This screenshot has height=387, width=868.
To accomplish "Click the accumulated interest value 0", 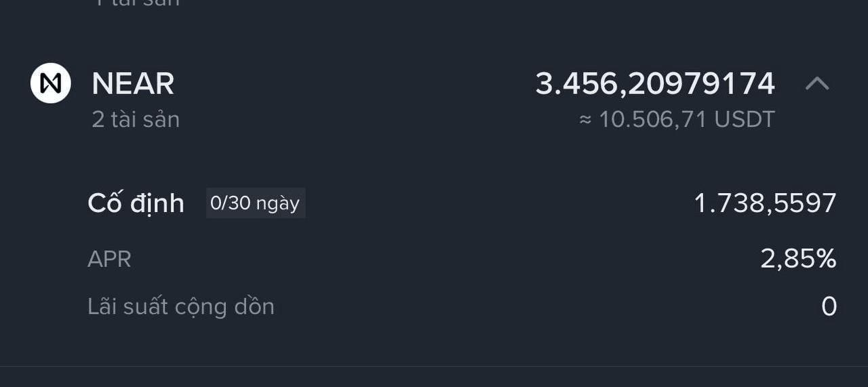I will pos(829,307).
